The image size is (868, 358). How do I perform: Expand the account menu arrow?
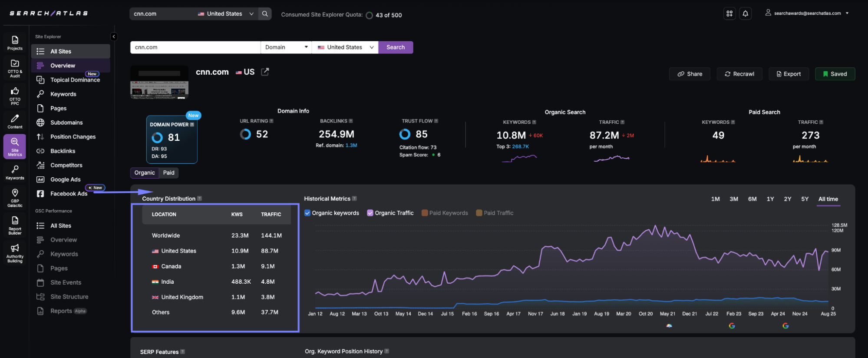(847, 13)
